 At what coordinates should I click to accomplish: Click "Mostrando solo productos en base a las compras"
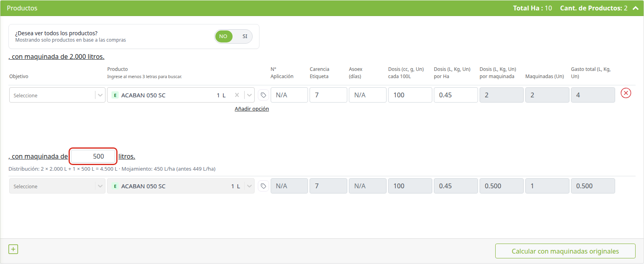pos(71,40)
